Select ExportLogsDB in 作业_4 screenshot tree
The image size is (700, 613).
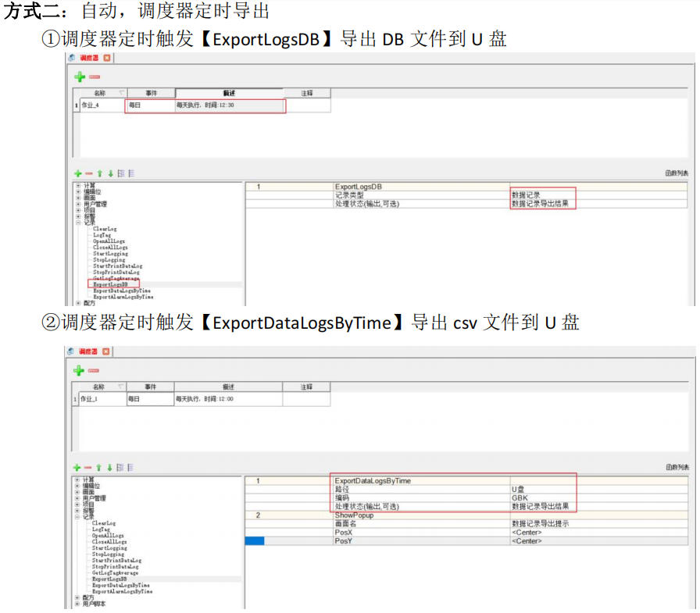[x=110, y=284]
